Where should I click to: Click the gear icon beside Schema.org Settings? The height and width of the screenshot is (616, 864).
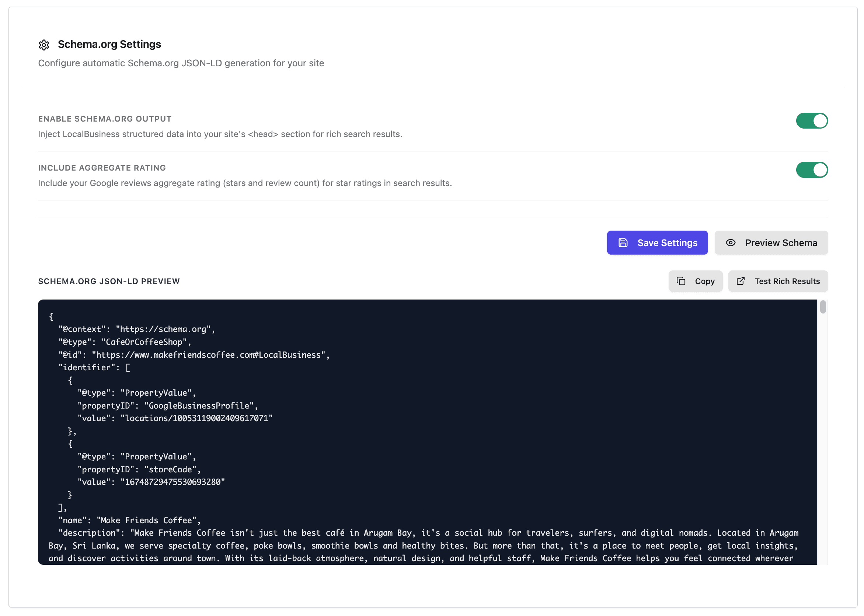[44, 44]
